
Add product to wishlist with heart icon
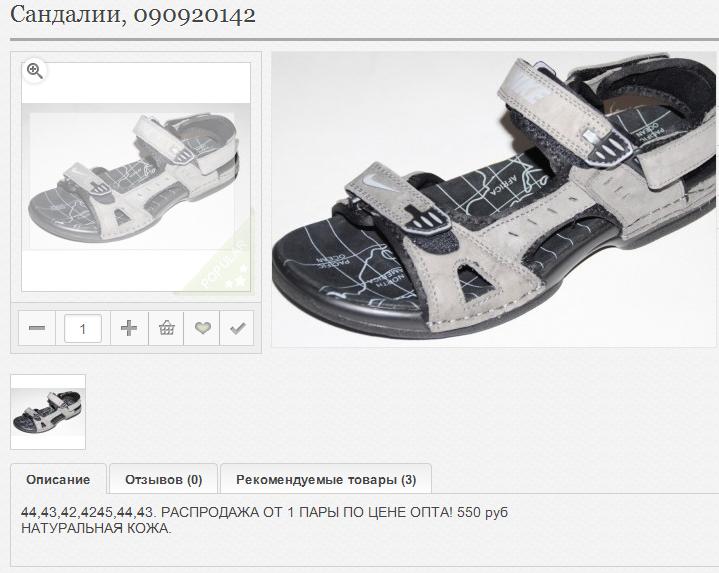coord(202,328)
